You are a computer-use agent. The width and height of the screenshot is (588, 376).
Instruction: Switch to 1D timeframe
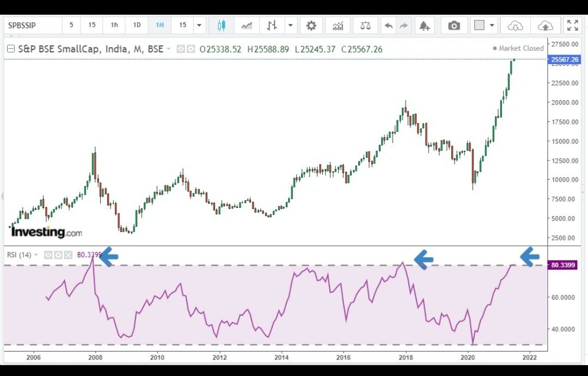tap(137, 25)
